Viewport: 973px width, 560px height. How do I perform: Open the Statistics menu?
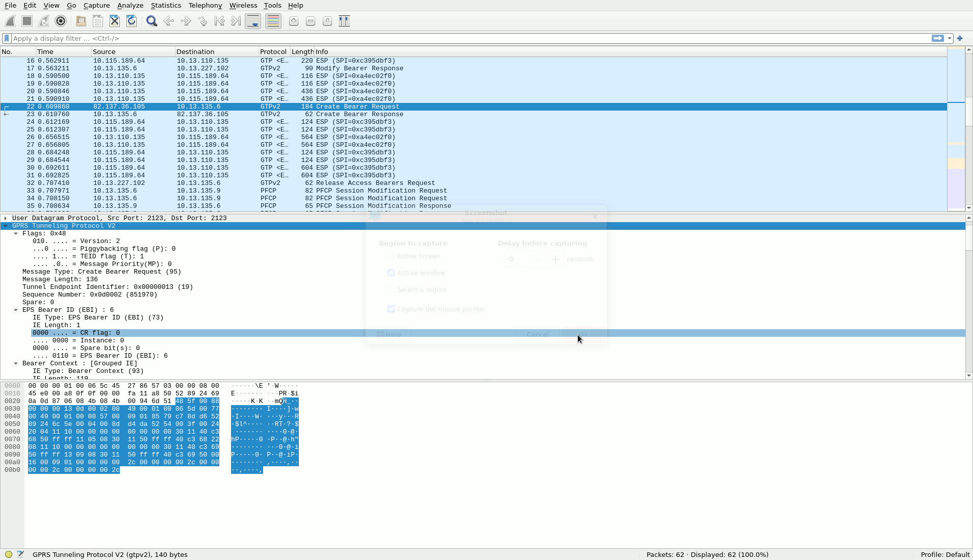pos(166,6)
